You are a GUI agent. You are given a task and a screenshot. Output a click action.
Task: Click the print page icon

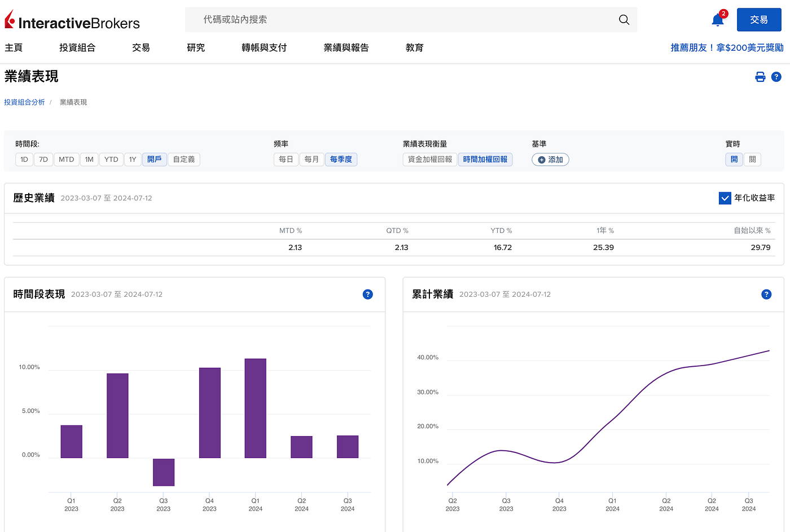pos(760,77)
